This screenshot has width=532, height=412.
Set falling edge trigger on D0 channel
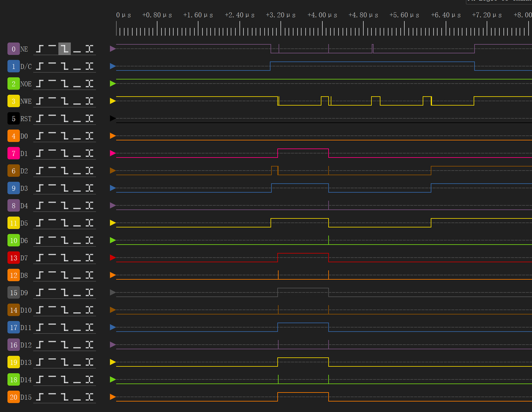64,136
